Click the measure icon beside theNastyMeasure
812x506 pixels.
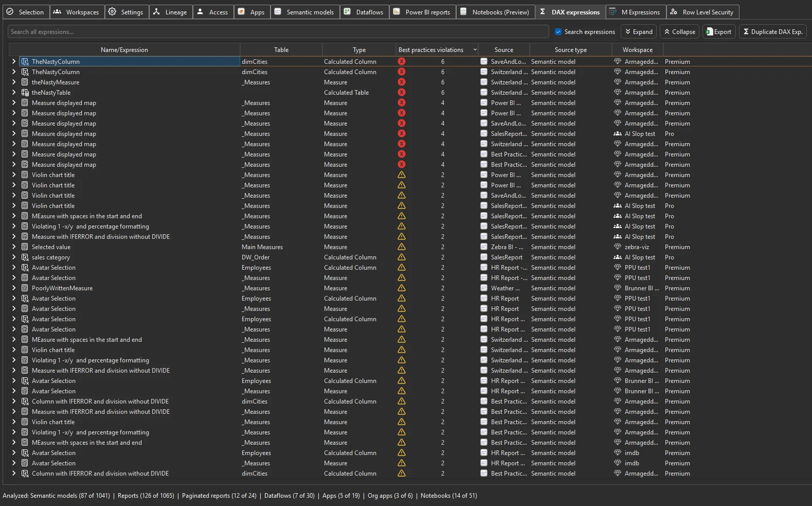pyautogui.click(x=25, y=82)
